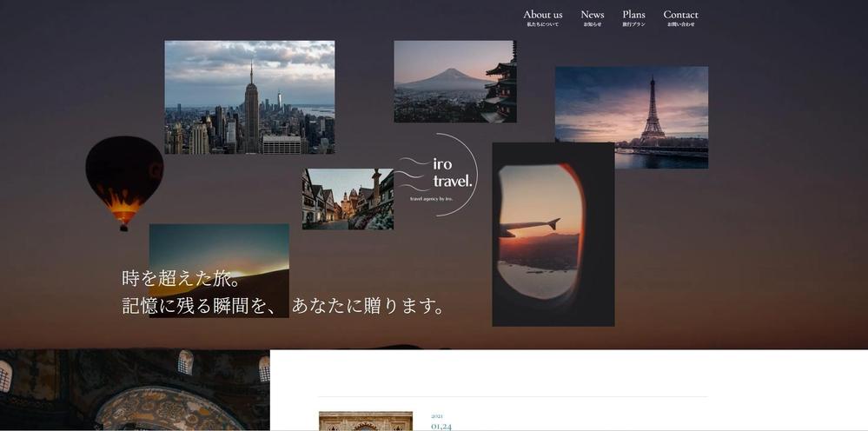The width and height of the screenshot is (868, 431).
Task: Click the tagline 記憶に残る瞬間を、あなたに贈ります。
Action: (284, 305)
